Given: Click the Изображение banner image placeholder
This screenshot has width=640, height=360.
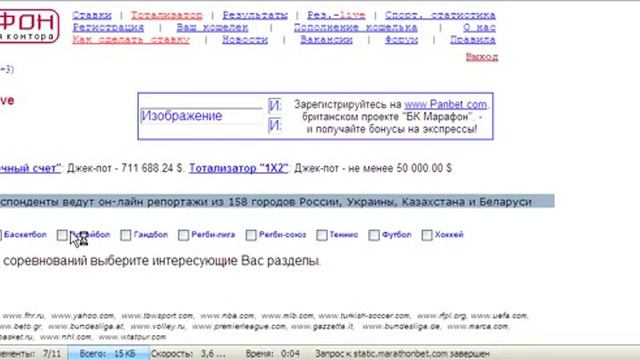Looking at the screenshot, I should (201, 116).
